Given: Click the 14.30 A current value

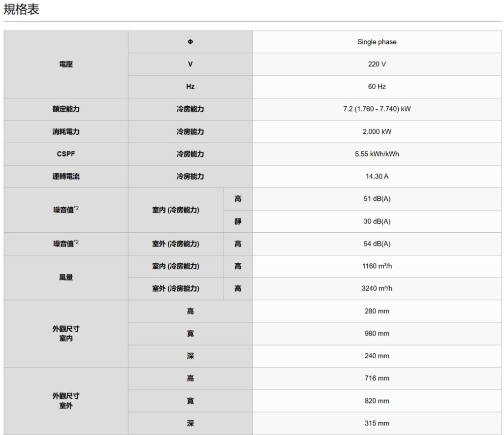Looking at the screenshot, I should pyautogui.click(x=377, y=176).
